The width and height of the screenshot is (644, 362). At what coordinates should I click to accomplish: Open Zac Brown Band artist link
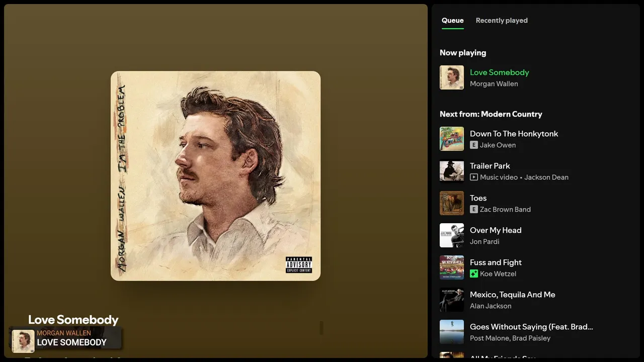click(505, 210)
